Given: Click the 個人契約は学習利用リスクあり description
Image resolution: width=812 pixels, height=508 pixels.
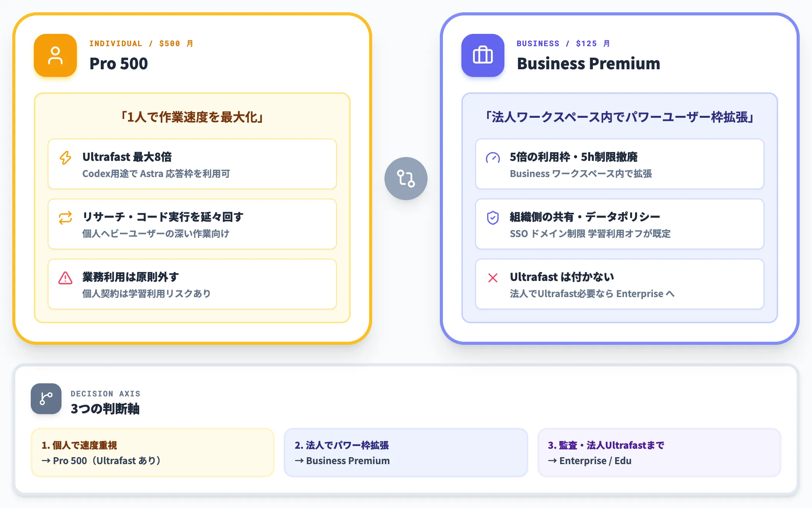Looking at the screenshot, I should coord(146,294).
